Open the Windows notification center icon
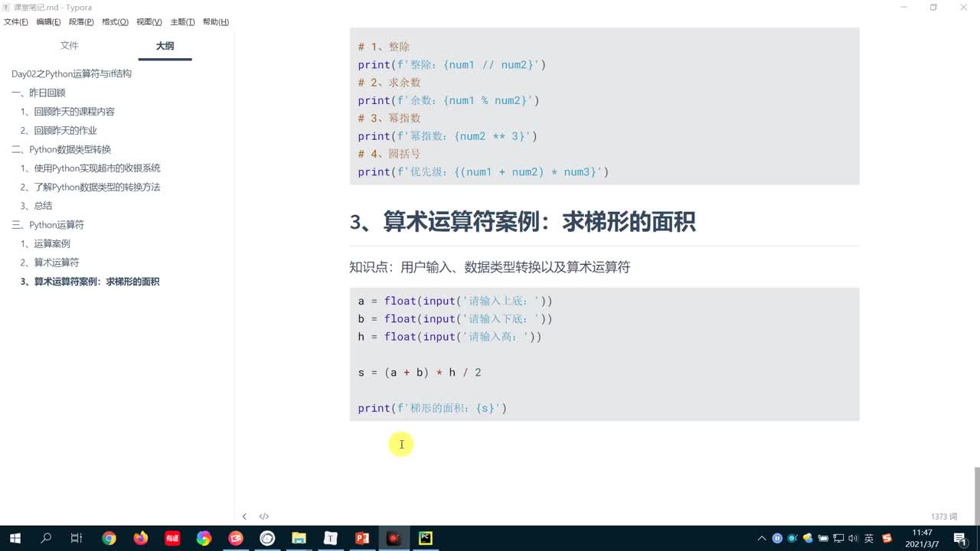980x551 pixels. (959, 538)
